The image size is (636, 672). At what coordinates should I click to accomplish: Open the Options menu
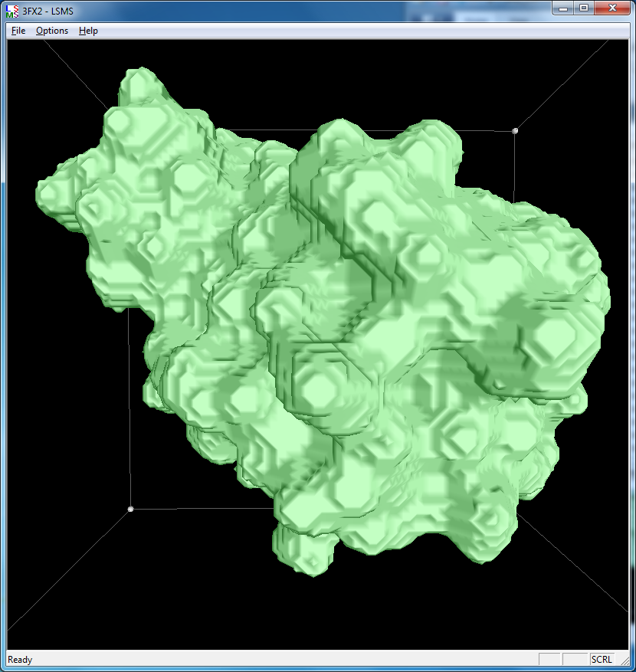52,31
